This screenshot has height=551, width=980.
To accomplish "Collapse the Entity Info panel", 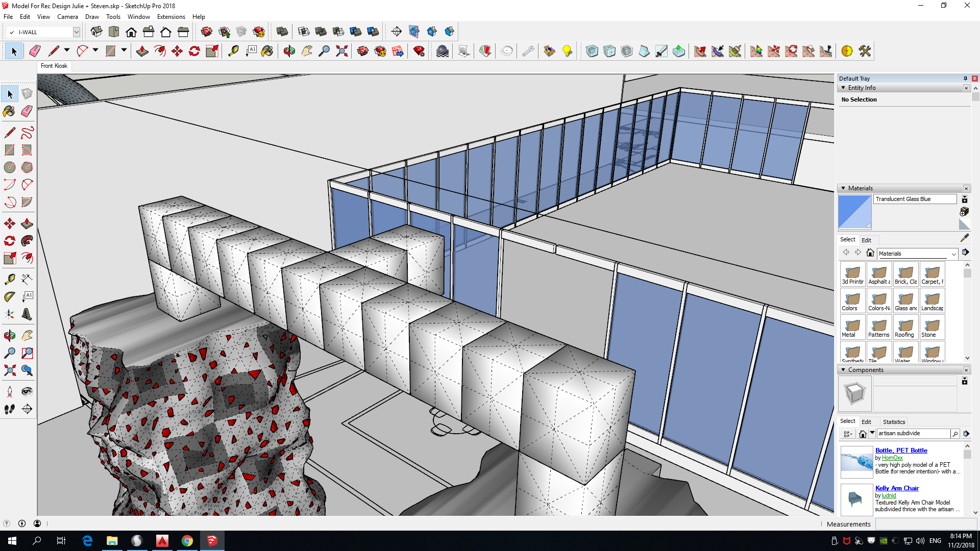I will (843, 88).
